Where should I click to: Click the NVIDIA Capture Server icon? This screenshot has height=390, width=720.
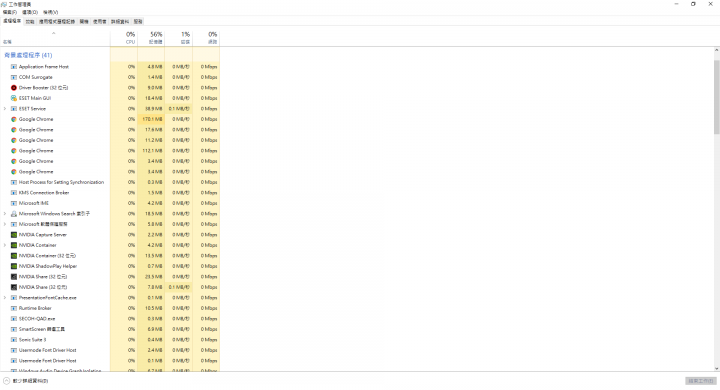(x=14, y=235)
